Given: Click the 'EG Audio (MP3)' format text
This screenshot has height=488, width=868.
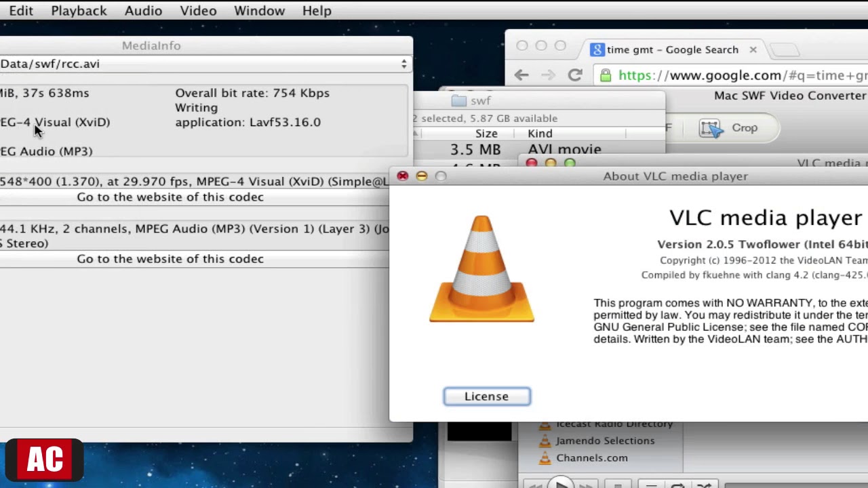Looking at the screenshot, I should pos(46,152).
